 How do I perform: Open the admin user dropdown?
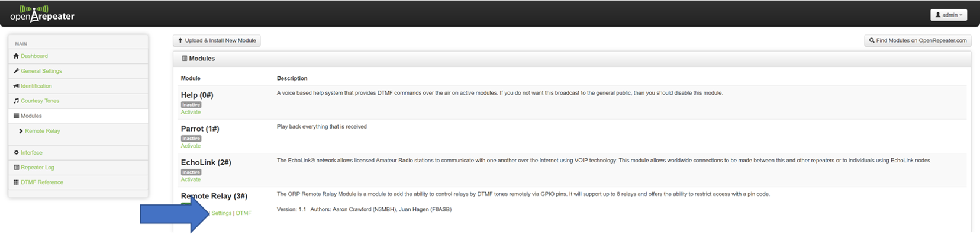pos(949,15)
